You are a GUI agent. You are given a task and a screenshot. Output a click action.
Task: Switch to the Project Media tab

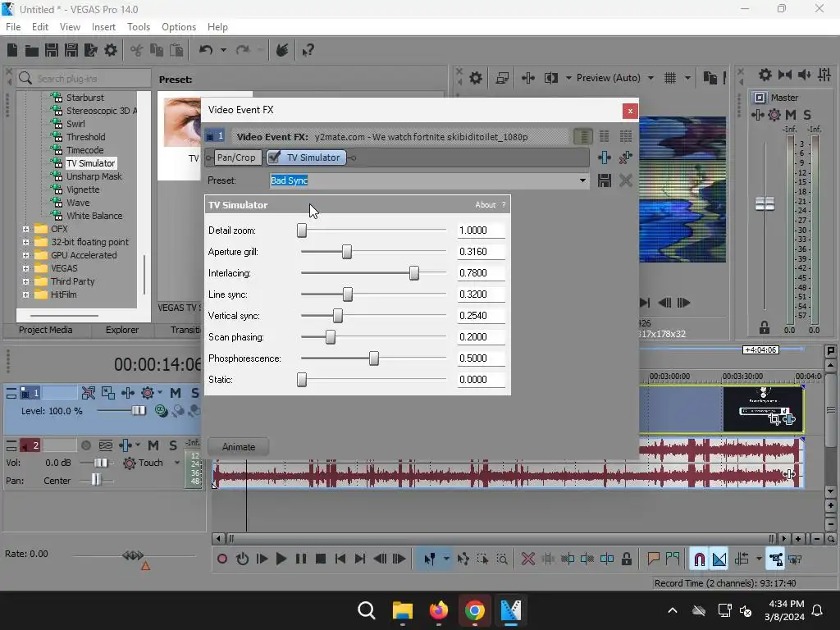pyautogui.click(x=46, y=330)
